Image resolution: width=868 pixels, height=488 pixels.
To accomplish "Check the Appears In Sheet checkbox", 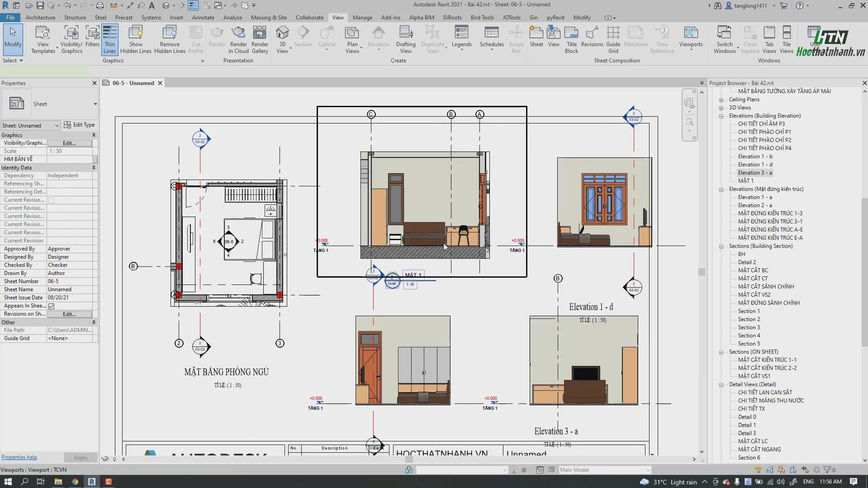I will click(x=51, y=306).
